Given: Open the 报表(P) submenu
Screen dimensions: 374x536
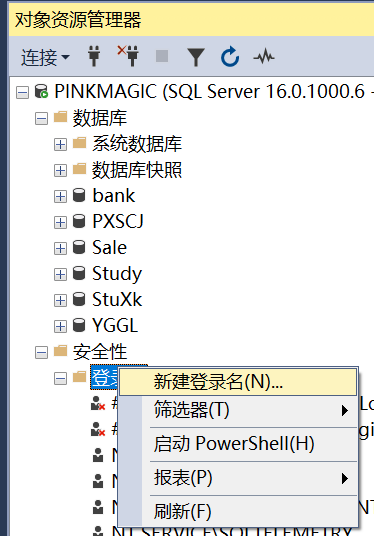Looking at the screenshot, I should [238, 478].
